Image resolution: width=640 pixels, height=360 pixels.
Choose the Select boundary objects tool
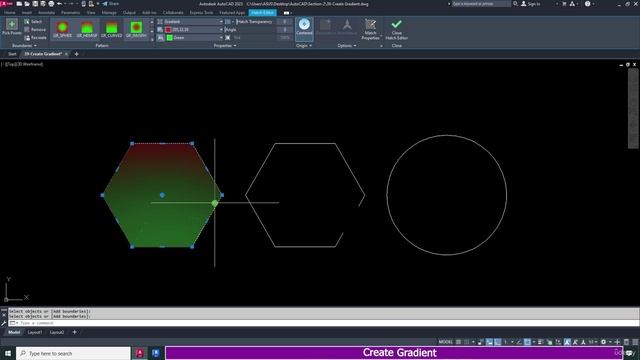[33, 22]
